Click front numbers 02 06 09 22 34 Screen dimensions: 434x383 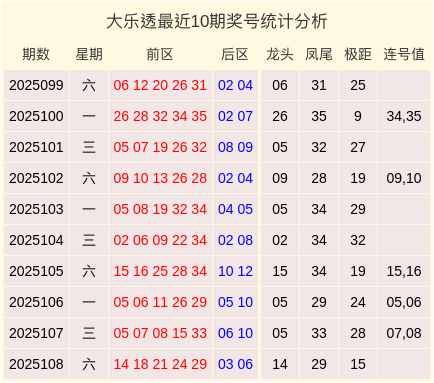160,240
